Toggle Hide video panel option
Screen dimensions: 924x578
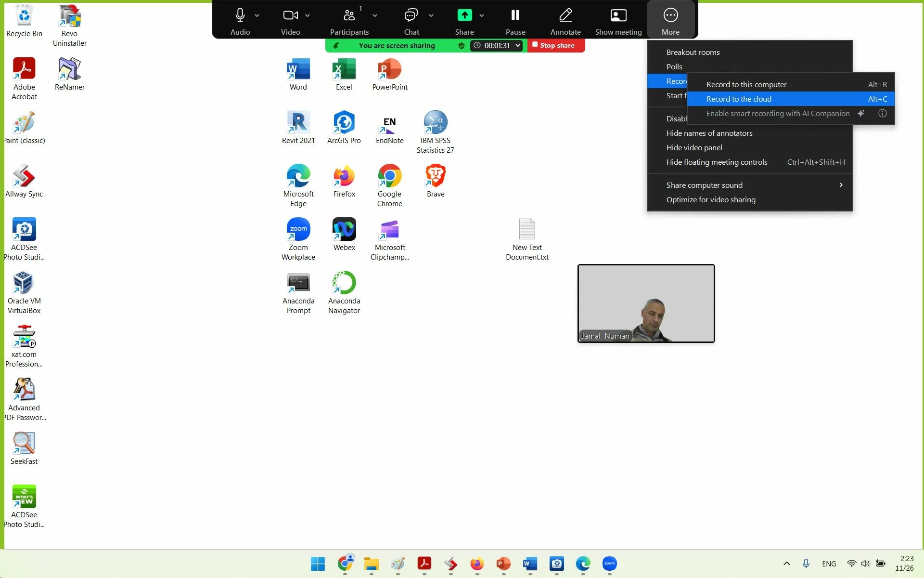click(694, 148)
